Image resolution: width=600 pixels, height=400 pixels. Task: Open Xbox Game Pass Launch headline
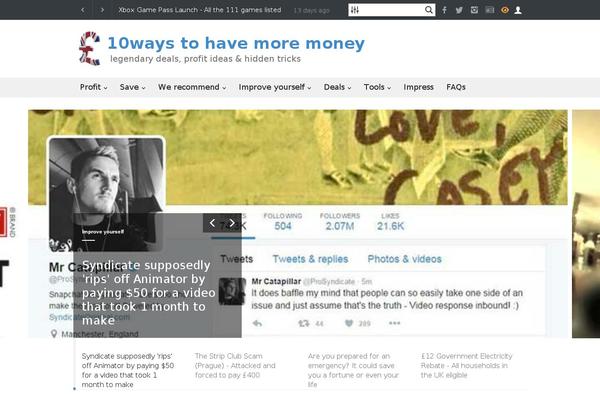click(200, 10)
